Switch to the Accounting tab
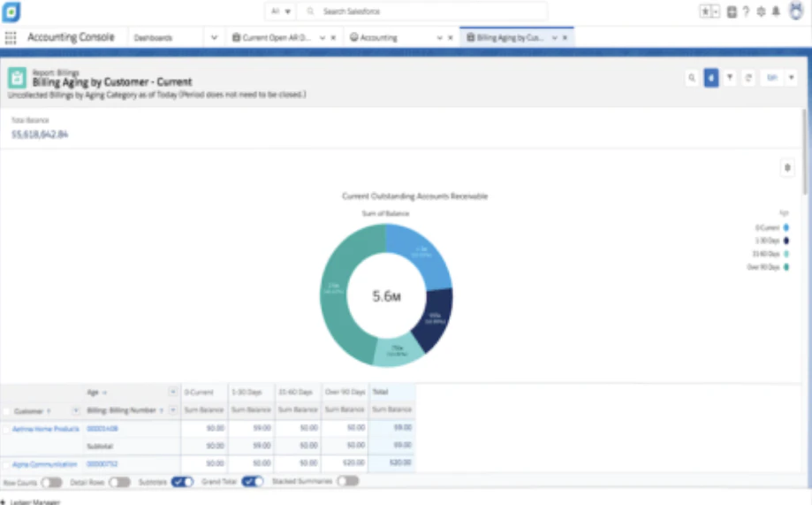Image resolution: width=812 pixels, height=505 pixels. pyautogui.click(x=374, y=37)
